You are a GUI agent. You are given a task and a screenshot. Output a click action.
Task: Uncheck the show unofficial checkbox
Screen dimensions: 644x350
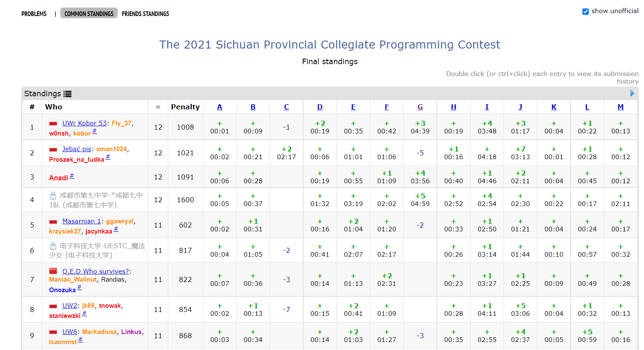coord(585,11)
